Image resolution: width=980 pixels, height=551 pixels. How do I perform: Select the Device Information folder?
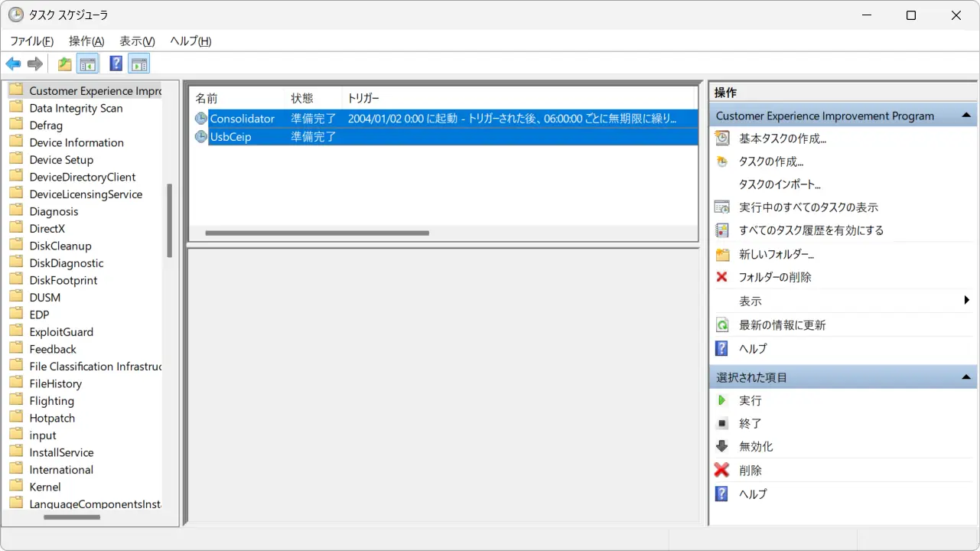point(77,142)
